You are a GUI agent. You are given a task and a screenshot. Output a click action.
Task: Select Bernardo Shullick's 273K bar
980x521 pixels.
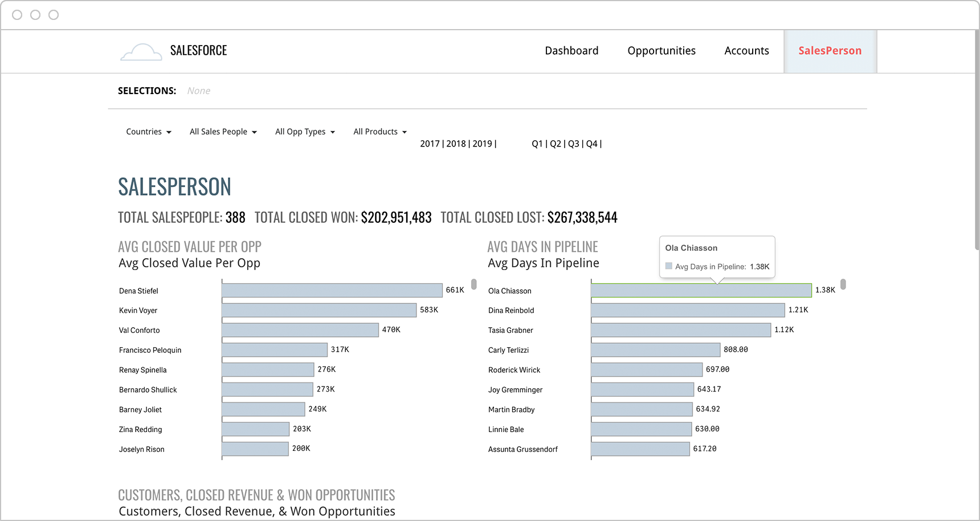[267, 389]
